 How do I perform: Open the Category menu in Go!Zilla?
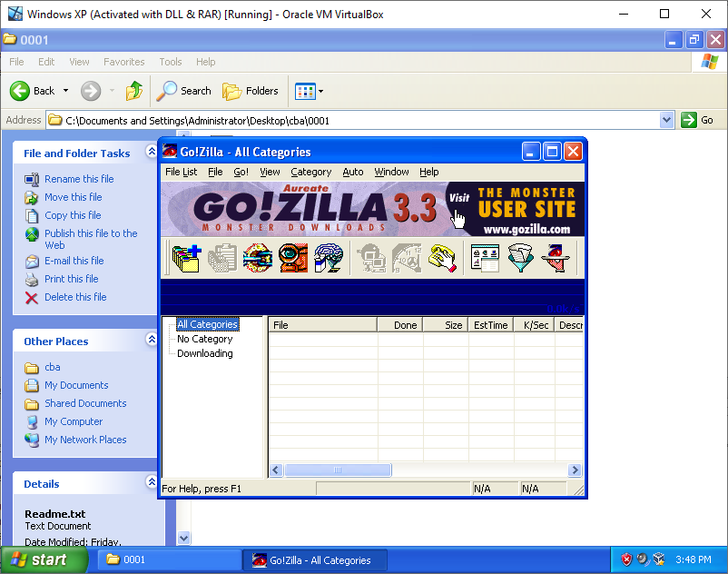(x=311, y=172)
